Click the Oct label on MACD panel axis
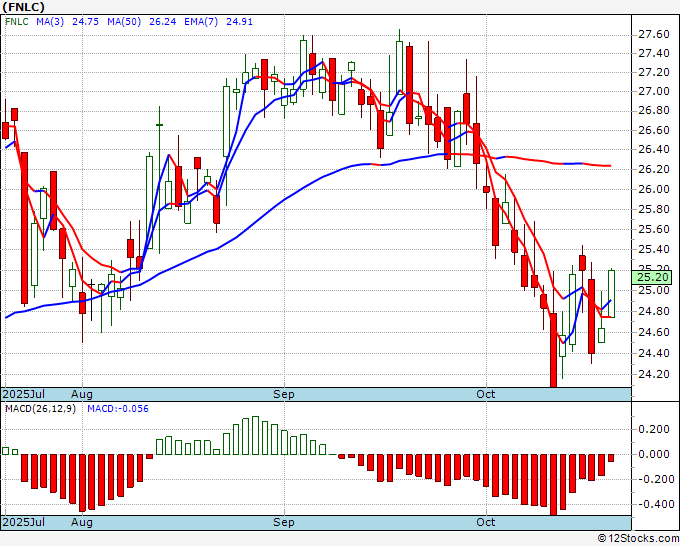The width and height of the screenshot is (680, 546). click(486, 522)
